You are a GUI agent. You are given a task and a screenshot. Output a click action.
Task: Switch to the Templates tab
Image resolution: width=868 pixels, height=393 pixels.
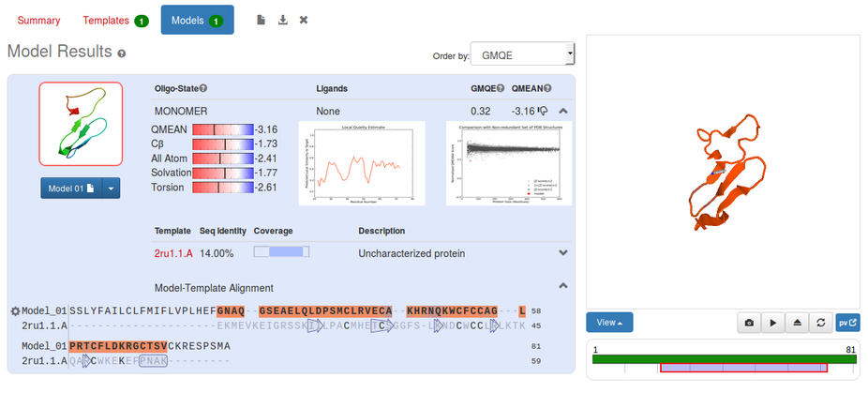114,20
